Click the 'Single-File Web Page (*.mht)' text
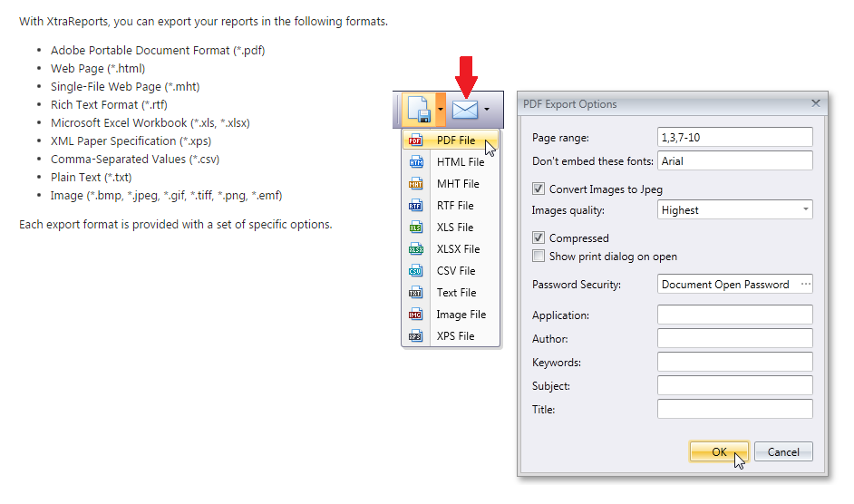This screenshot has height=504, width=854. coord(125,87)
